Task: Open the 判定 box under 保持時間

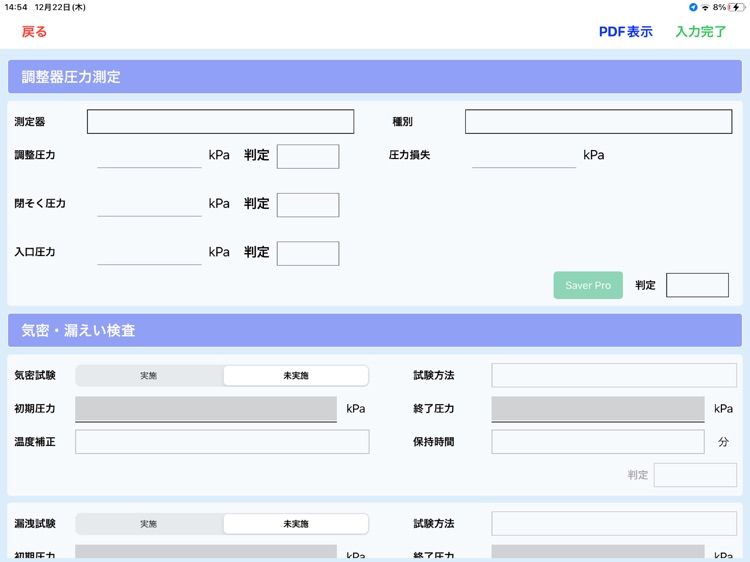Action: [x=695, y=475]
